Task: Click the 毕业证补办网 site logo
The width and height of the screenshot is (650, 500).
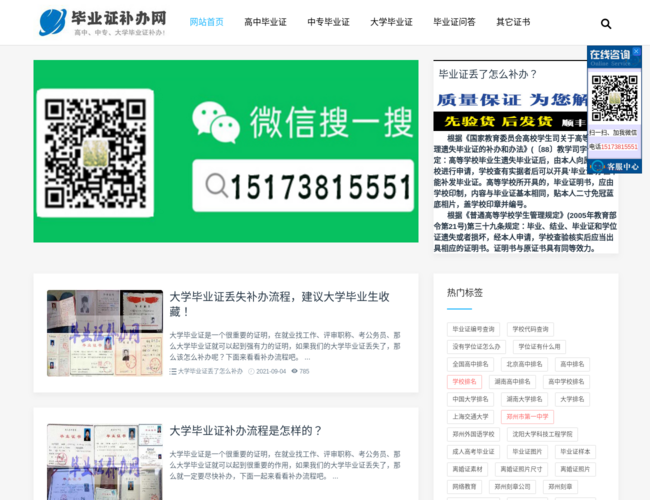Action: tap(102, 22)
